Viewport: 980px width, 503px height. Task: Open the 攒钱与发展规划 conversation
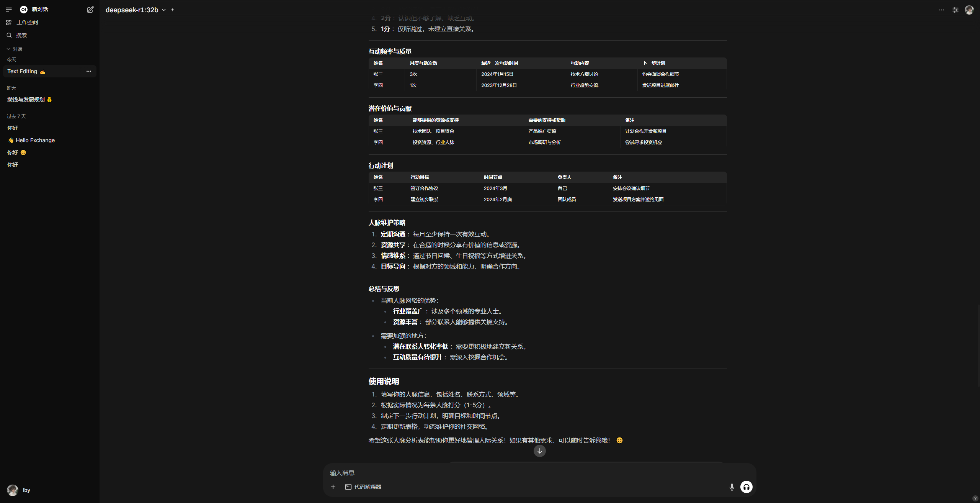click(26, 100)
